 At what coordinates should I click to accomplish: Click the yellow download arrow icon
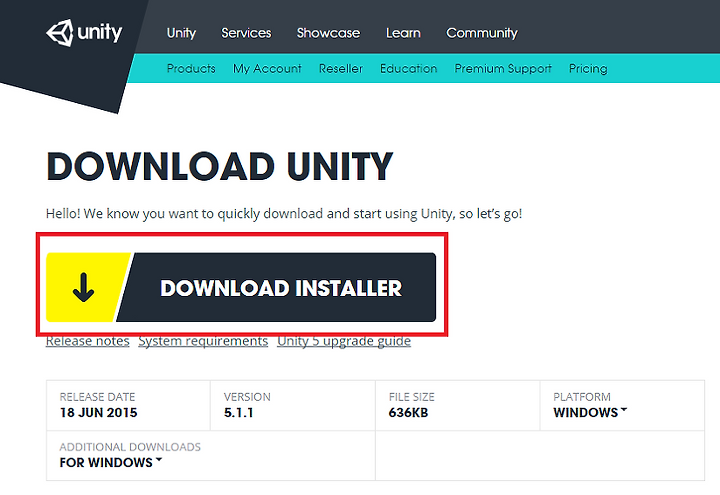(x=83, y=287)
